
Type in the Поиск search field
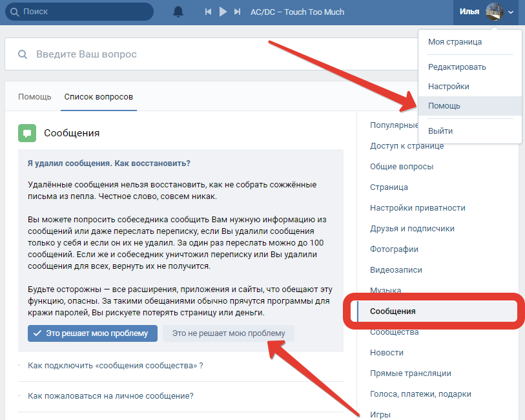pyautogui.click(x=84, y=12)
